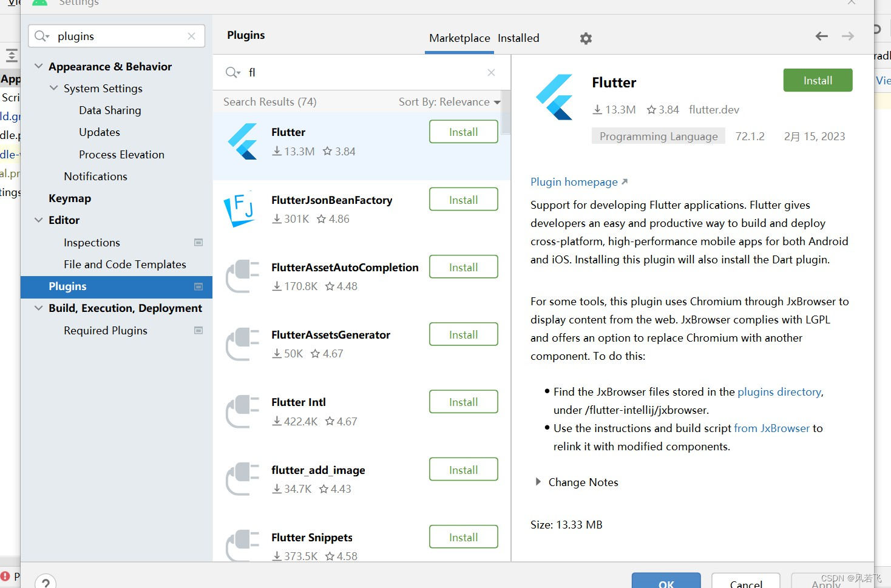Click Search Results (74) header
The height and width of the screenshot is (588, 891).
tap(269, 102)
